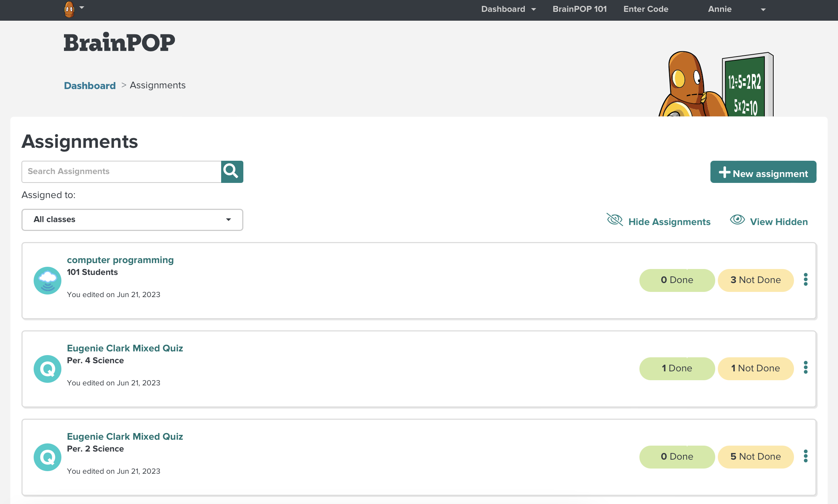Image resolution: width=838 pixels, height=504 pixels.
Task: Click 3 Not Done for computer programming
Action: pyautogui.click(x=756, y=280)
